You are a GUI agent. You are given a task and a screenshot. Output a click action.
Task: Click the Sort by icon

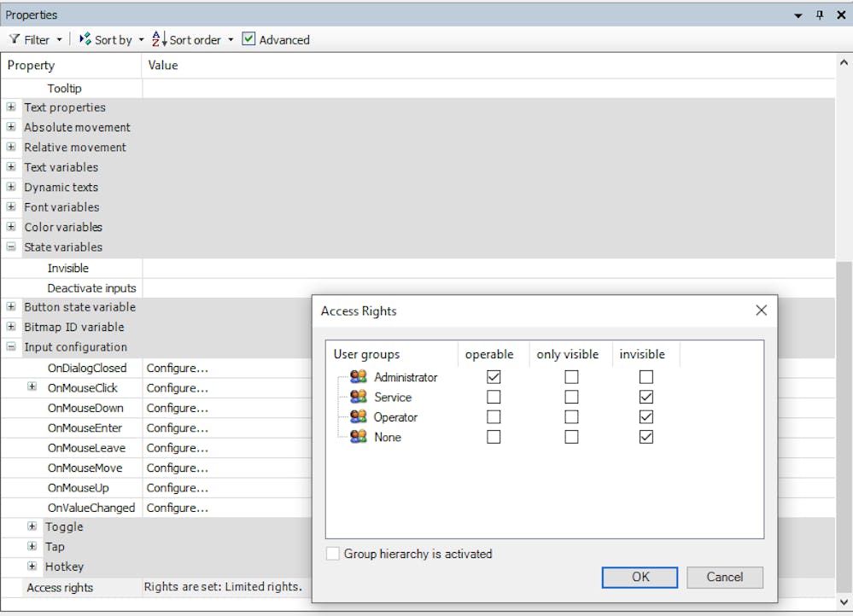pos(85,39)
